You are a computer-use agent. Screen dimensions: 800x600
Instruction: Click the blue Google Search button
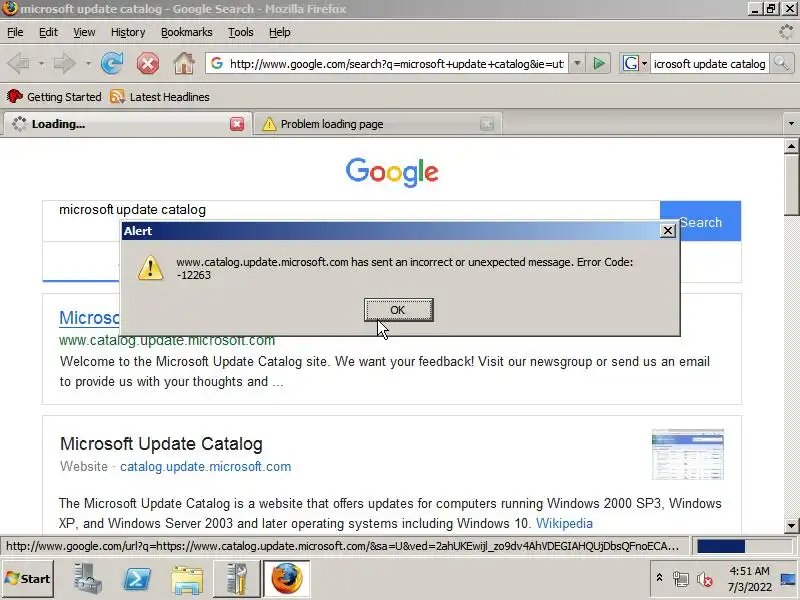700,221
